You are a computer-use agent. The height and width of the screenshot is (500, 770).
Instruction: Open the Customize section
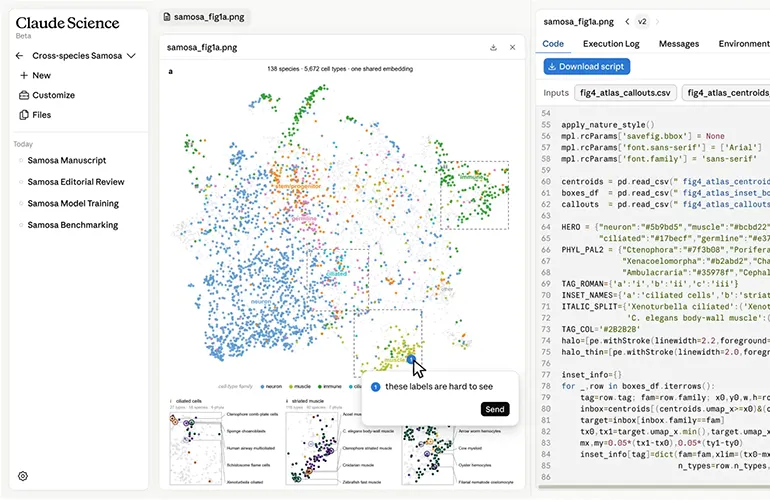tap(47, 95)
